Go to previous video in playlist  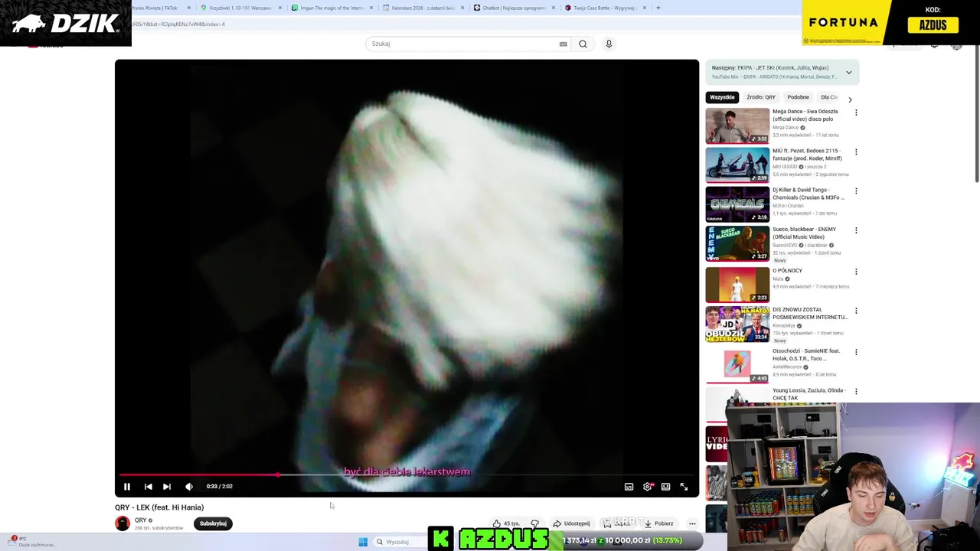coord(149,487)
